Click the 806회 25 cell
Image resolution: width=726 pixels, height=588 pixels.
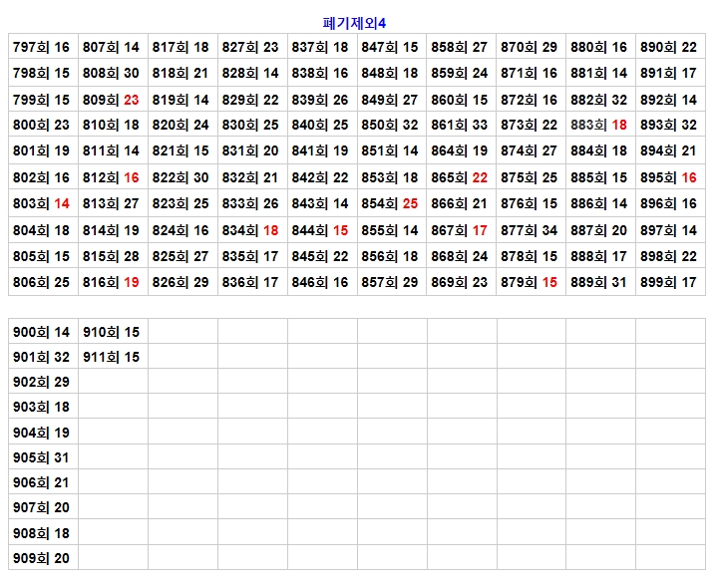[42, 282]
